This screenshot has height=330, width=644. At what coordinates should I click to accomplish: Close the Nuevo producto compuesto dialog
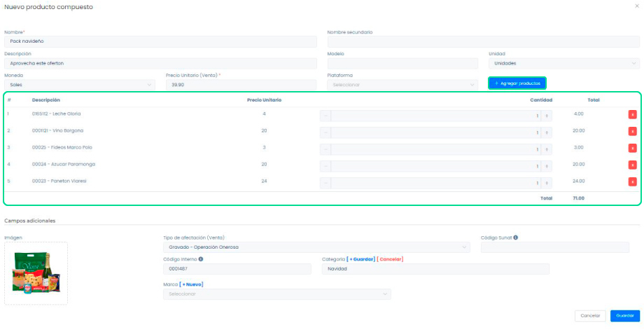tap(636, 6)
